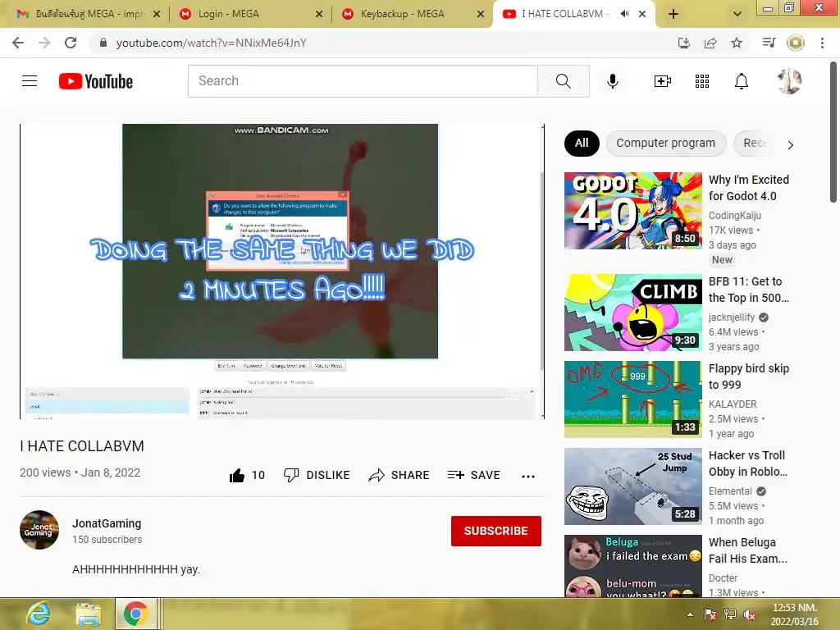
Task: Open JonatGaming channel avatar
Action: pyautogui.click(x=39, y=530)
